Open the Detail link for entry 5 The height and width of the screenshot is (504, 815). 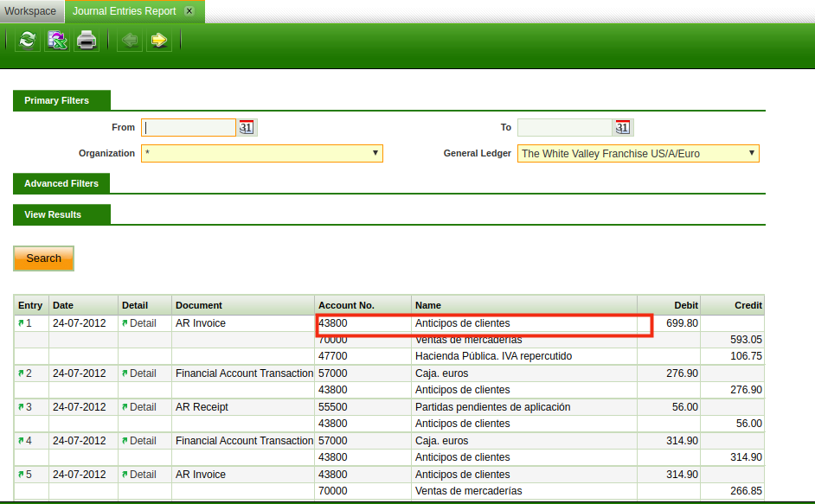click(143, 475)
